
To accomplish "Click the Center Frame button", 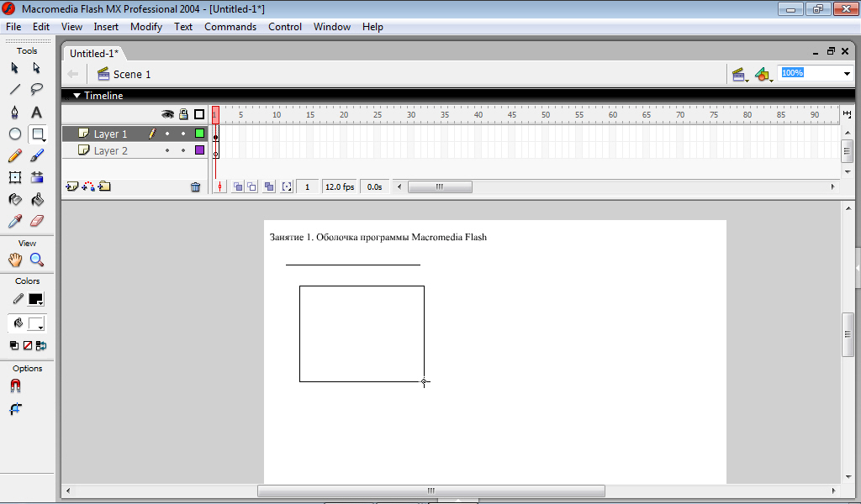I will point(219,187).
